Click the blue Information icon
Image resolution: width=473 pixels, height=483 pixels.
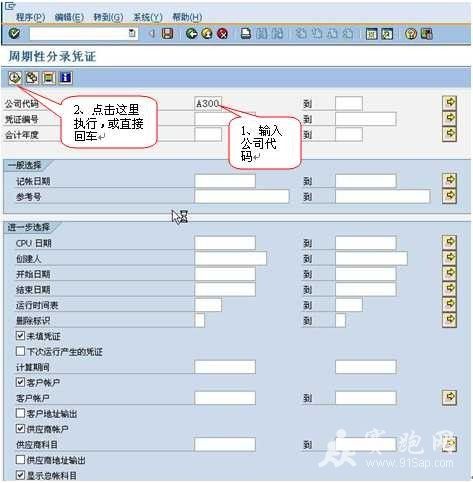(66, 78)
